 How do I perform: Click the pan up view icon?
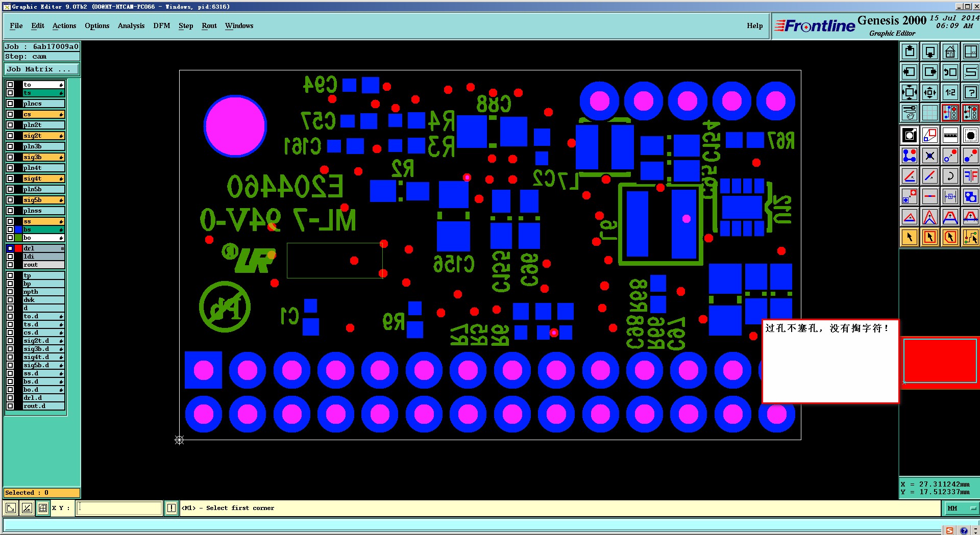pyautogui.click(x=910, y=52)
